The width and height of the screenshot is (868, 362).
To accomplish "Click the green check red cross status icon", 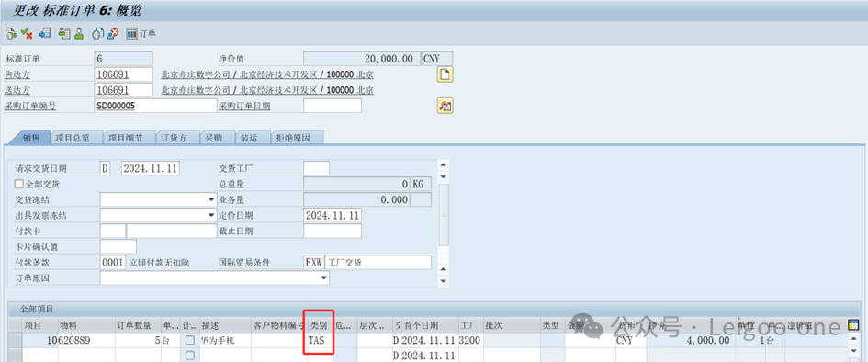I will (26, 34).
